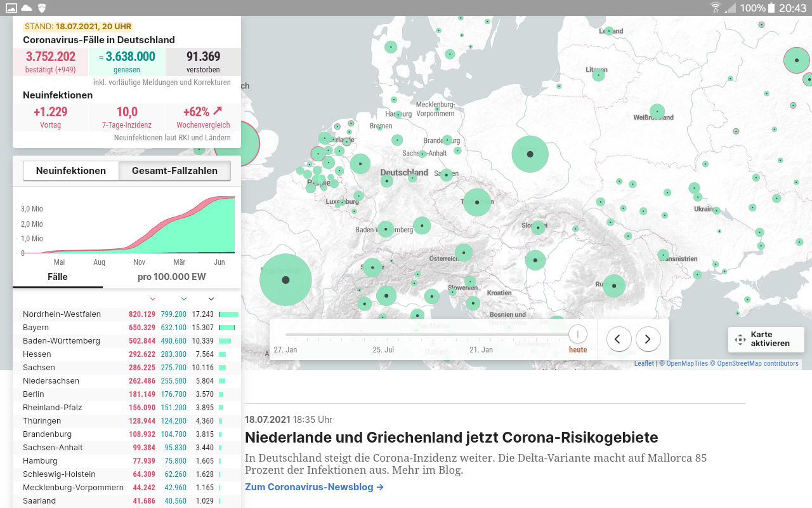Viewport: 812px width, 508px height.
Task: Click confirmed cases figure 3.752.202
Action: point(51,57)
